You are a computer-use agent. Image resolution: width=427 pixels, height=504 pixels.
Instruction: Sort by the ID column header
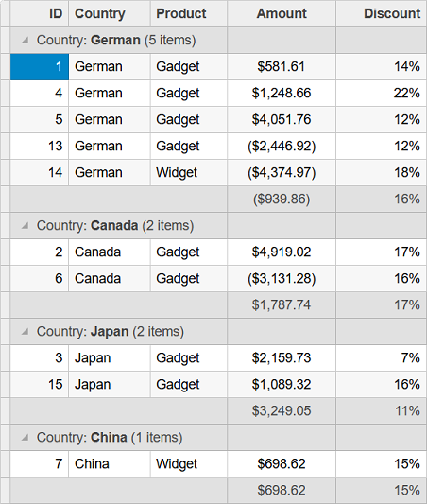39,13
